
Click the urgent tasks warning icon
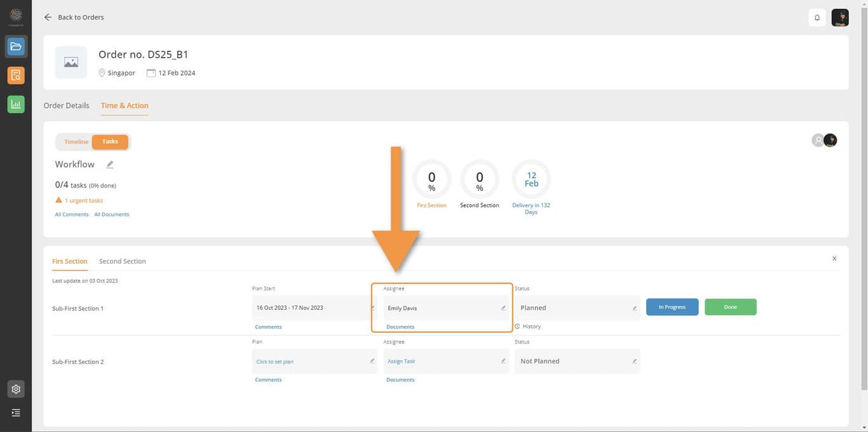tap(59, 200)
